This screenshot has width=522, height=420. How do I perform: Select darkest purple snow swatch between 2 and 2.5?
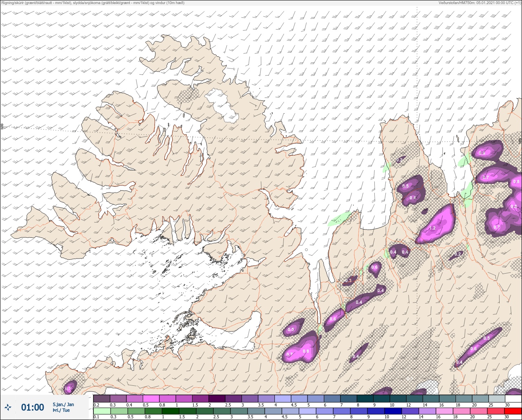click(x=217, y=398)
